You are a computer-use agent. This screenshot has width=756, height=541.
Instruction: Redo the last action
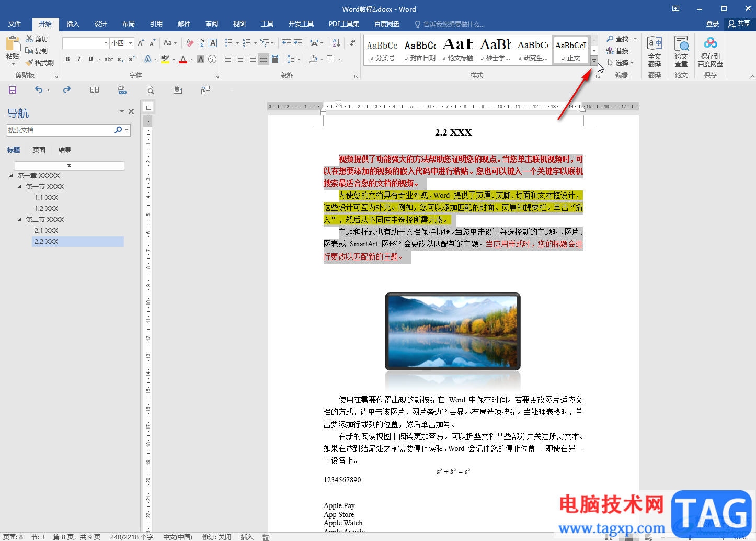coord(67,90)
